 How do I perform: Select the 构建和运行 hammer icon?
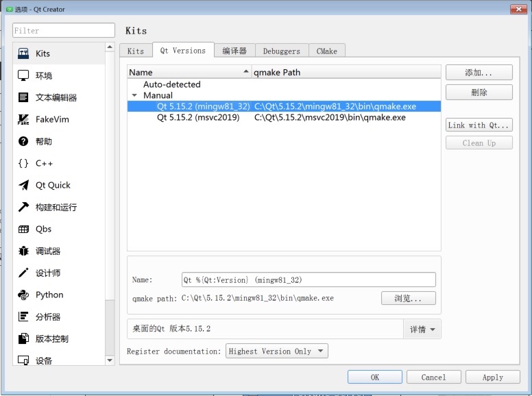tap(23, 207)
